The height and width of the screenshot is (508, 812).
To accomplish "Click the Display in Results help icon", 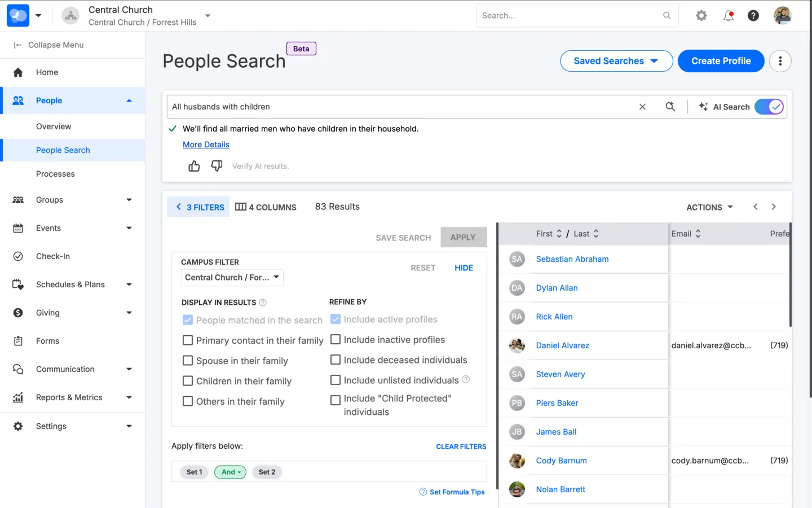I will point(263,303).
